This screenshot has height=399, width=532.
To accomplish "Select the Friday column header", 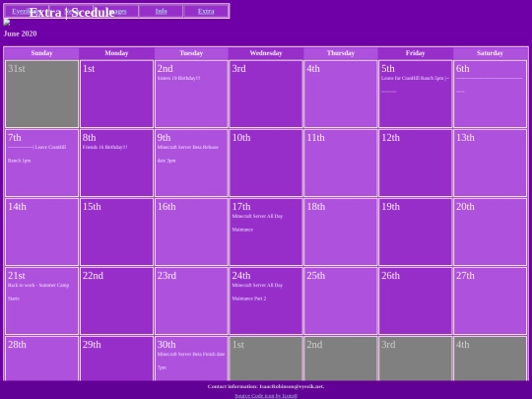I will tap(416, 53).
